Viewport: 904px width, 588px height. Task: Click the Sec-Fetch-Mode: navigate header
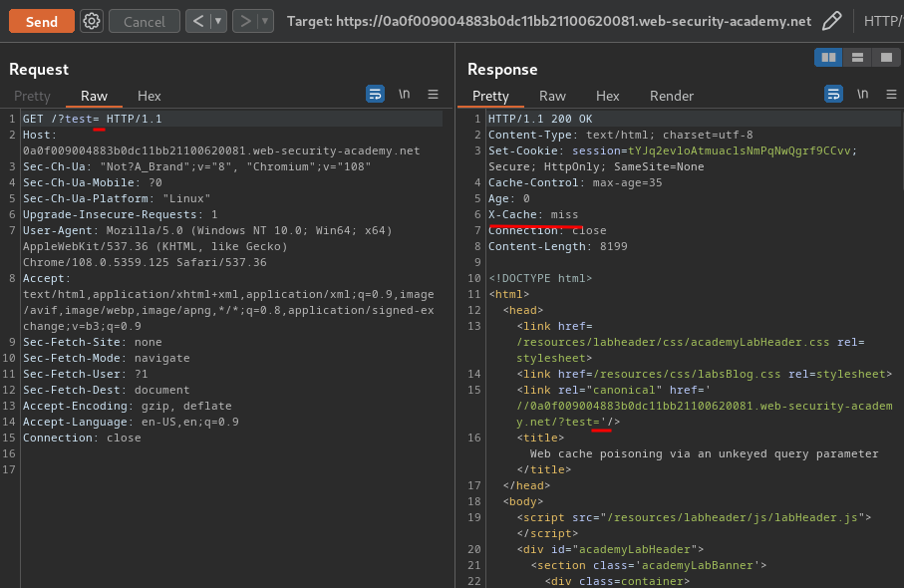[x=106, y=358]
